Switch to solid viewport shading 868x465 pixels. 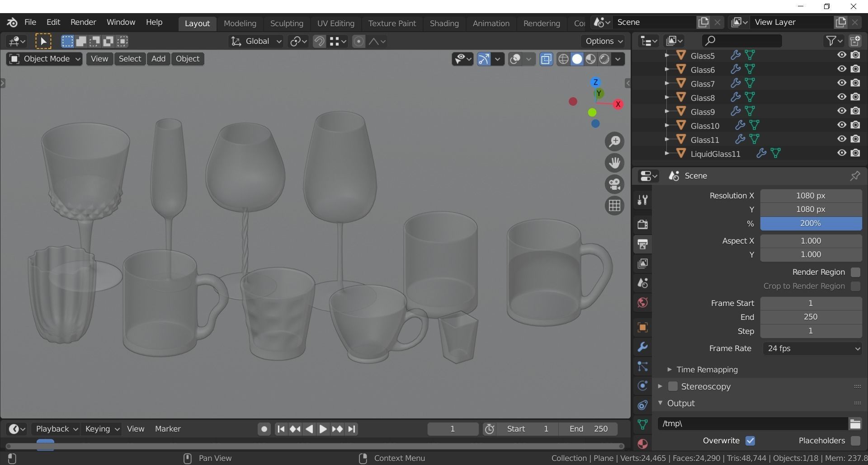[577, 59]
